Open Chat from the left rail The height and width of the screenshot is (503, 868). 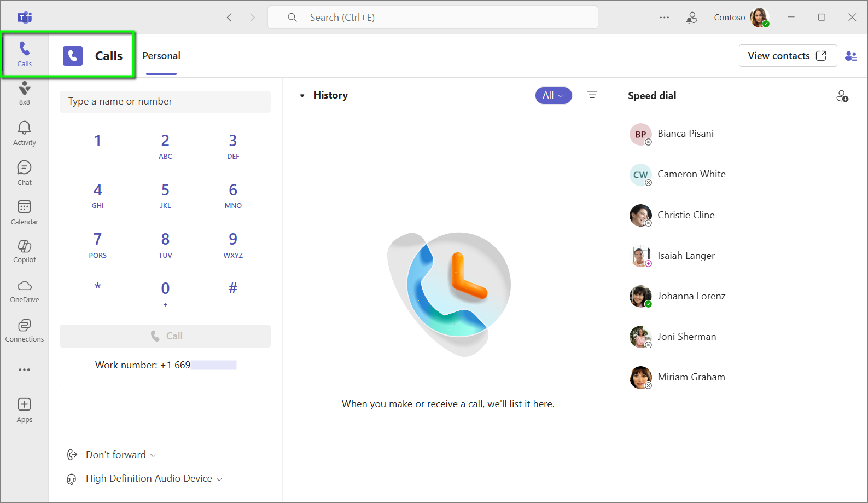click(x=24, y=173)
